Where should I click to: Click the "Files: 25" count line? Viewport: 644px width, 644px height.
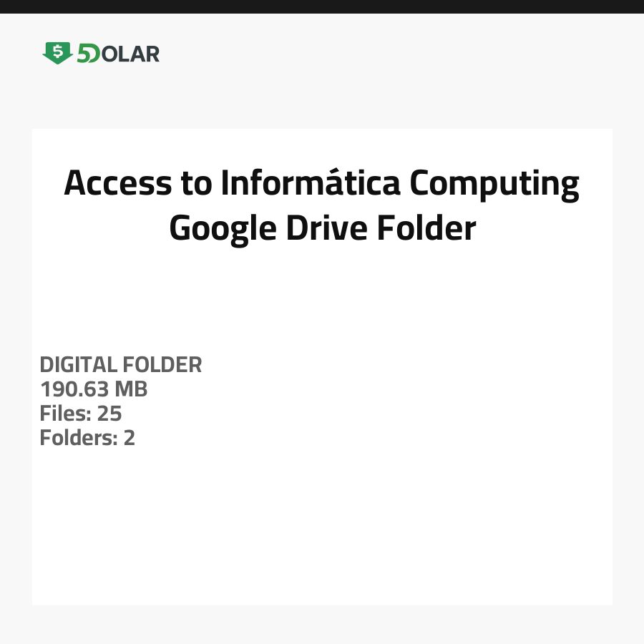[81, 414]
